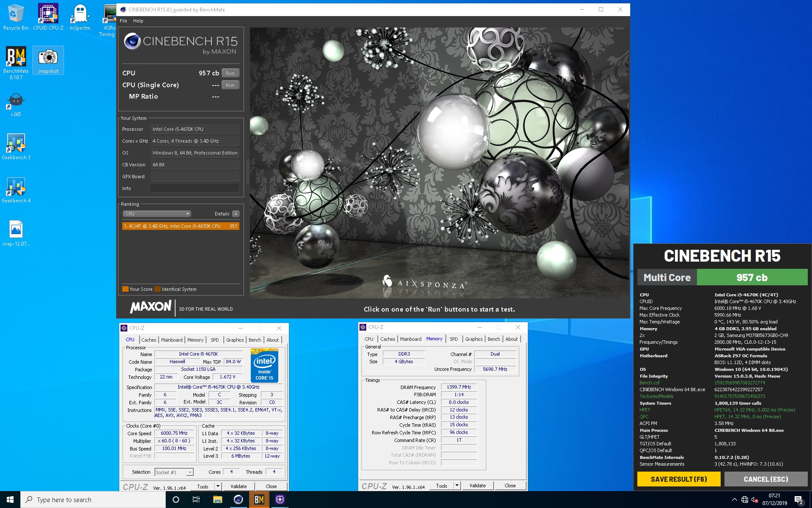The width and height of the screenshot is (812, 508).
Task: Select the BenchMate 0.10.7 desktop icon
Action: pos(16,63)
